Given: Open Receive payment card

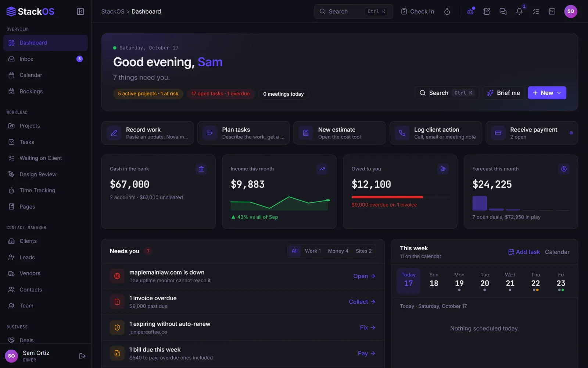Looking at the screenshot, I should pyautogui.click(x=532, y=133).
